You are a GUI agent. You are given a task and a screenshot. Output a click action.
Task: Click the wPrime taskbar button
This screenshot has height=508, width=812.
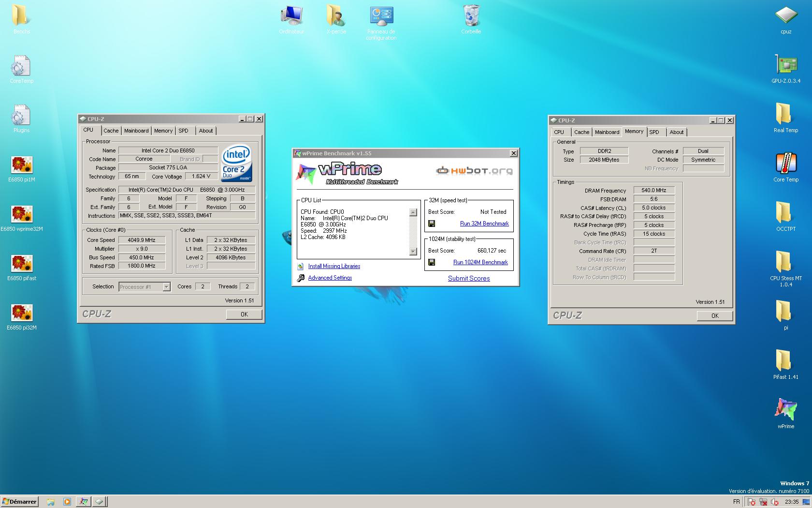pyautogui.click(x=84, y=502)
